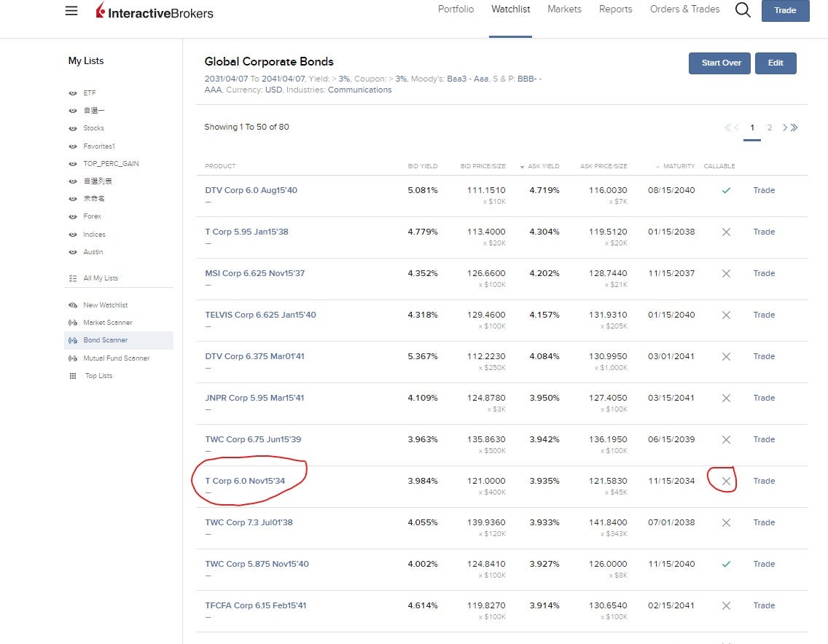
Task: Open JNPR Corp 5.95 Mar15'41 bond link
Action: (254, 398)
